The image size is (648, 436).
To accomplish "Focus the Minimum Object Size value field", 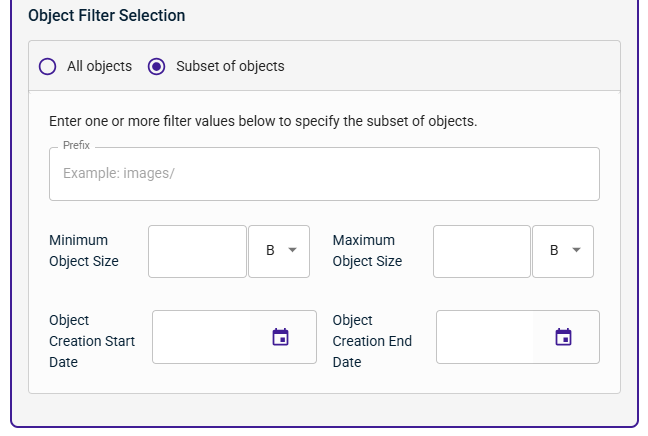I will [198, 251].
